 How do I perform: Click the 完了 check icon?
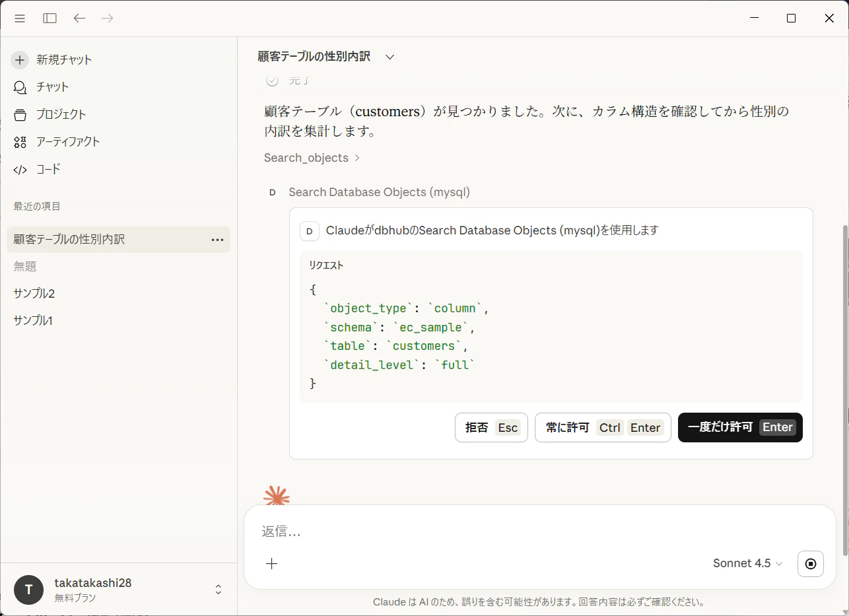pos(272,81)
